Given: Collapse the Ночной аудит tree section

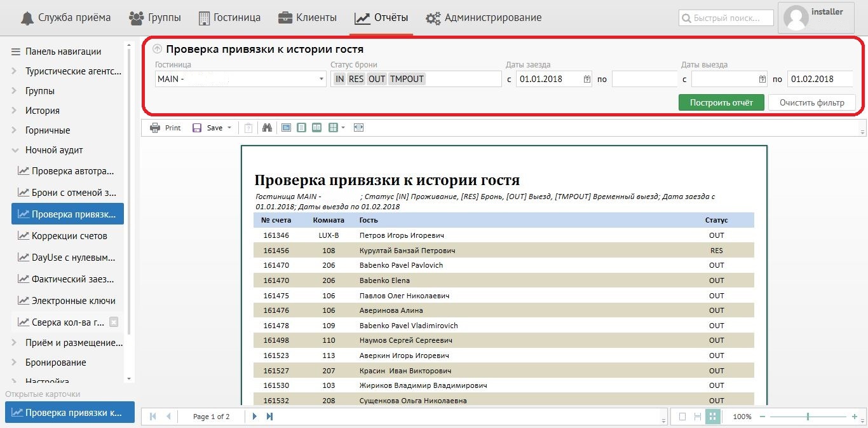Looking at the screenshot, I should (15, 150).
